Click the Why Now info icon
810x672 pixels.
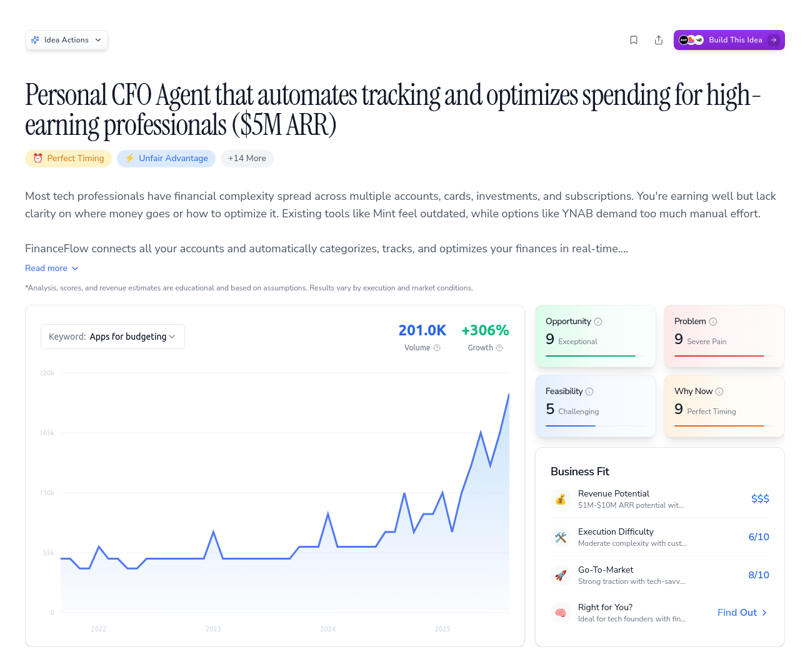(x=719, y=392)
